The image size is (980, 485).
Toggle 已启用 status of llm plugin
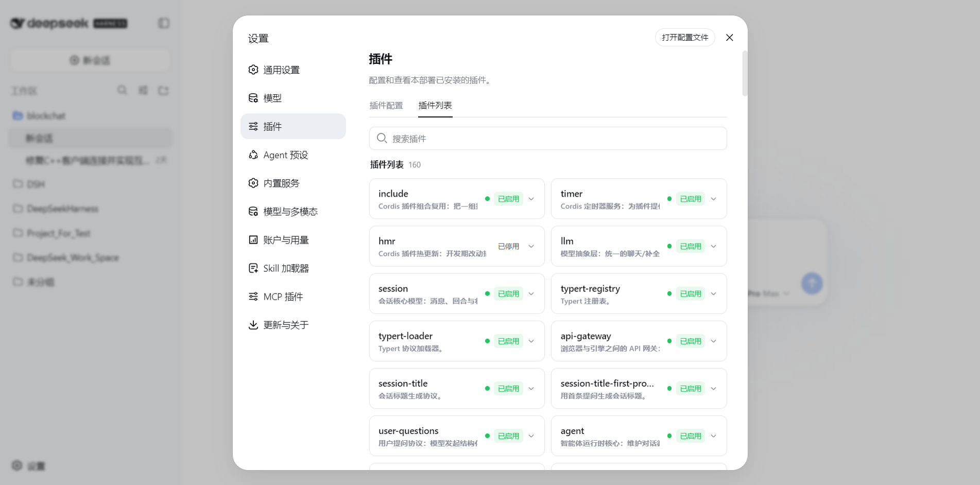point(691,246)
